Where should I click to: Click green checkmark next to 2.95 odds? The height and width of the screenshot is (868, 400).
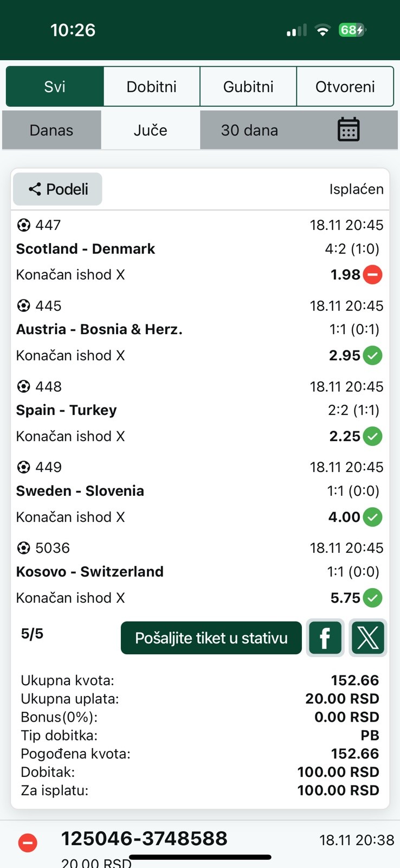372,355
